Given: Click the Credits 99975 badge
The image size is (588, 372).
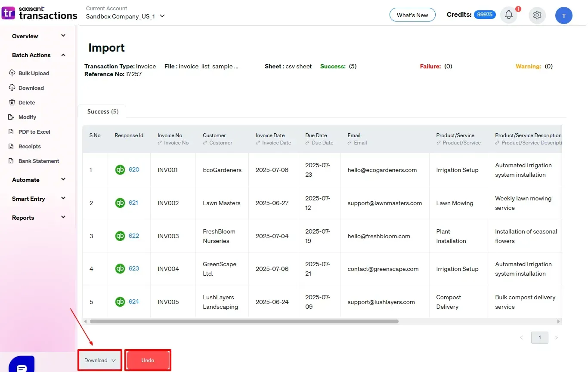Looking at the screenshot, I should click(485, 15).
